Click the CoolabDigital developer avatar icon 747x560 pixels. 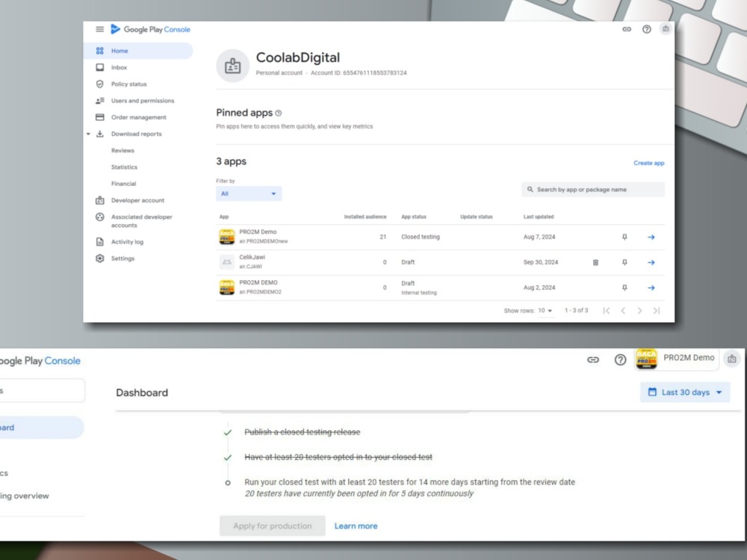point(232,66)
